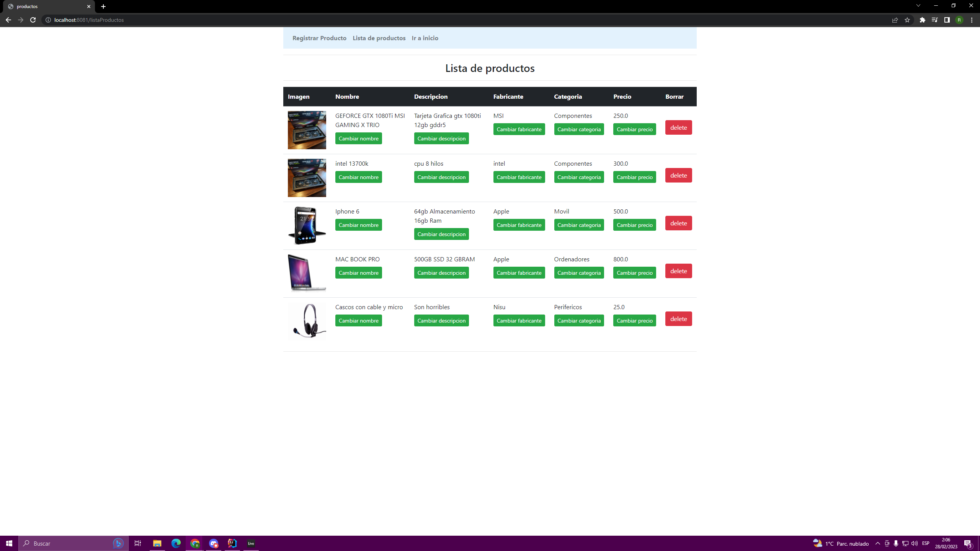This screenshot has width=980, height=551.
Task: Click the share page icon in the address bar
Action: [895, 20]
